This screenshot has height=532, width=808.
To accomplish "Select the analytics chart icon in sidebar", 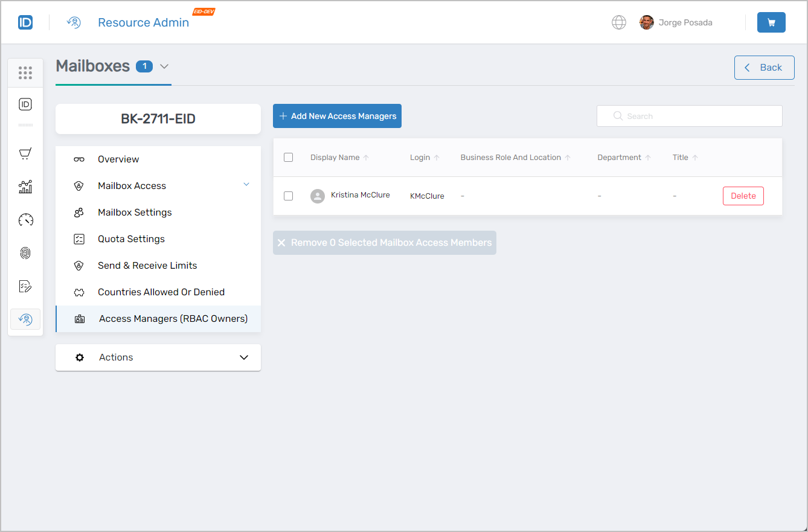I will tap(25, 187).
